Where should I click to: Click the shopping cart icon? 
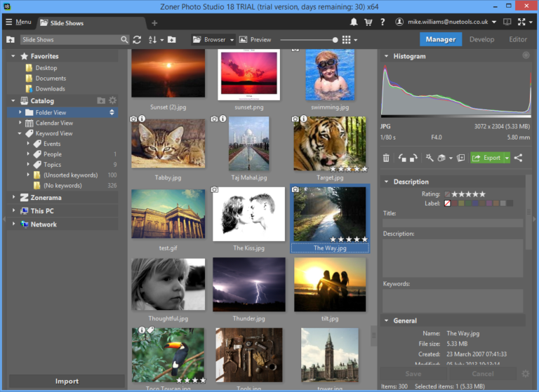(x=368, y=22)
